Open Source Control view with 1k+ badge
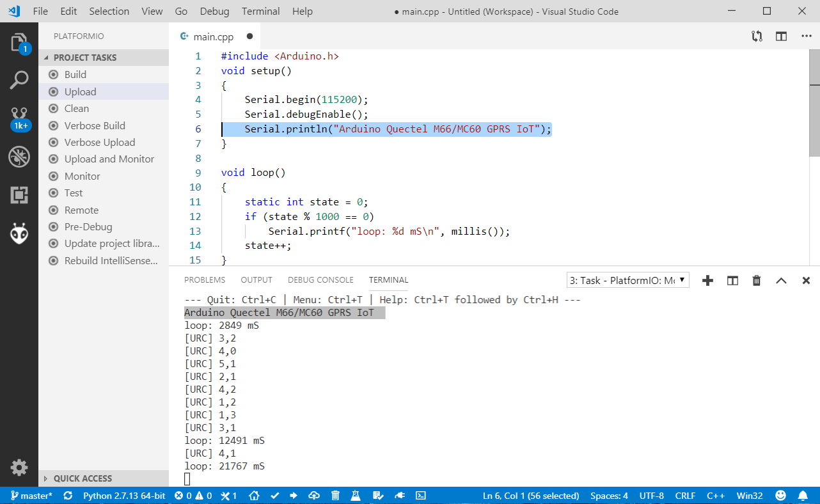The height and width of the screenshot is (504, 820). point(19,119)
